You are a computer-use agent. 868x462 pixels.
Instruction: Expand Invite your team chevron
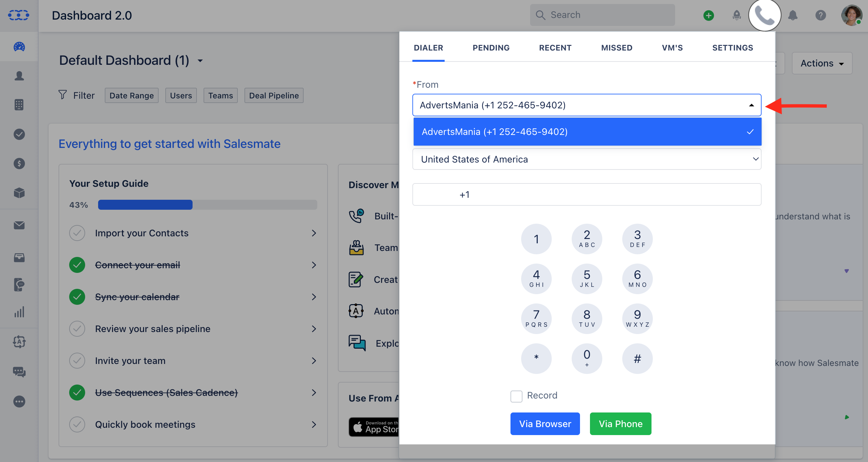click(x=314, y=361)
